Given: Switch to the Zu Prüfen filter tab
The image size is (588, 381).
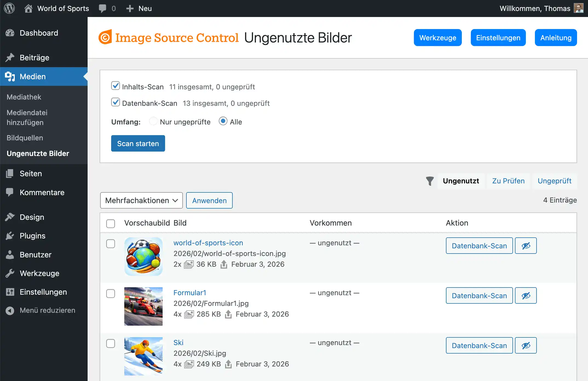Looking at the screenshot, I should 508,181.
